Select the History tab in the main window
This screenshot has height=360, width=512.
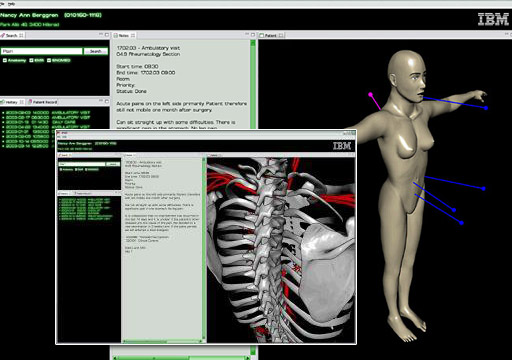12,102
